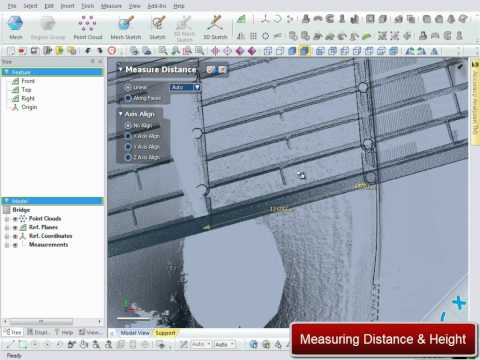This screenshot has height=360, width=480.
Task: Open the Measure menu
Action: click(x=111, y=6)
